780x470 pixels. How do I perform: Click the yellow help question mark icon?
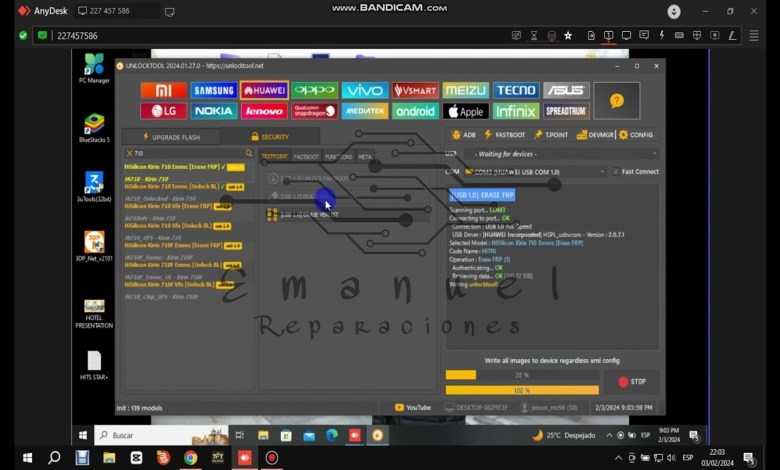click(616, 100)
